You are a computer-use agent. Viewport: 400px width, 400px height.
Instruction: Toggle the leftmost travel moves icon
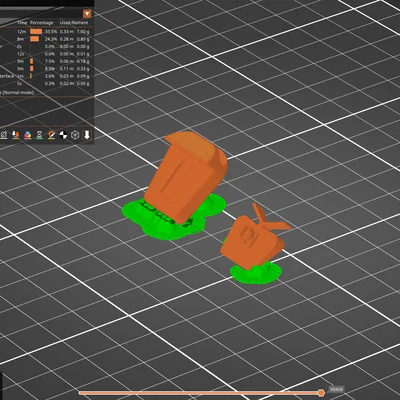[3, 135]
